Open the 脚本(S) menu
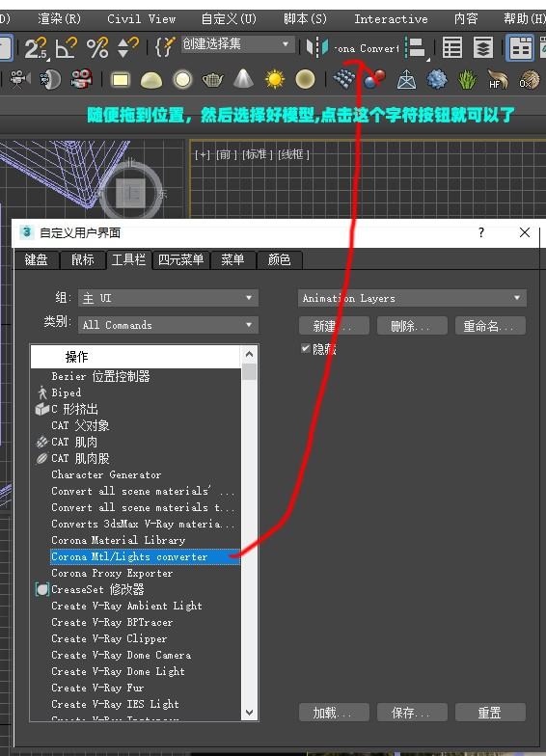 pos(305,19)
